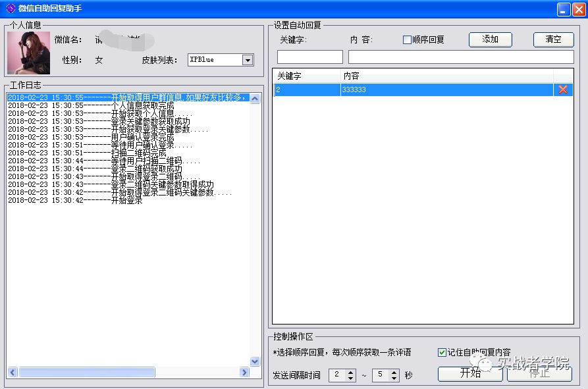Select keyword cell showing 2
This screenshot has width=588, height=389.
tap(307, 90)
